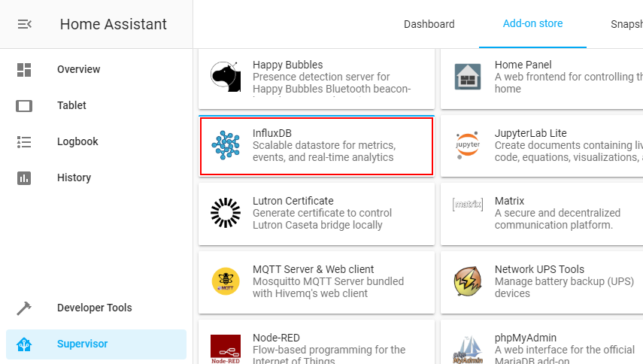Switch to the Snapshots tab
Image resolution: width=643 pixels, height=364 pixels.
[626, 24]
